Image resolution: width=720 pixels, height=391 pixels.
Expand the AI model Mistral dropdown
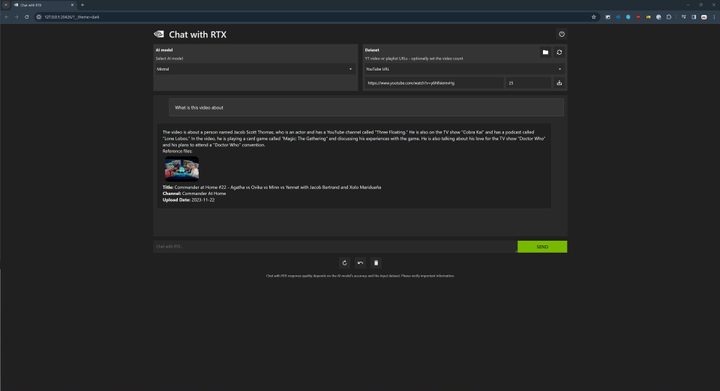(255, 69)
